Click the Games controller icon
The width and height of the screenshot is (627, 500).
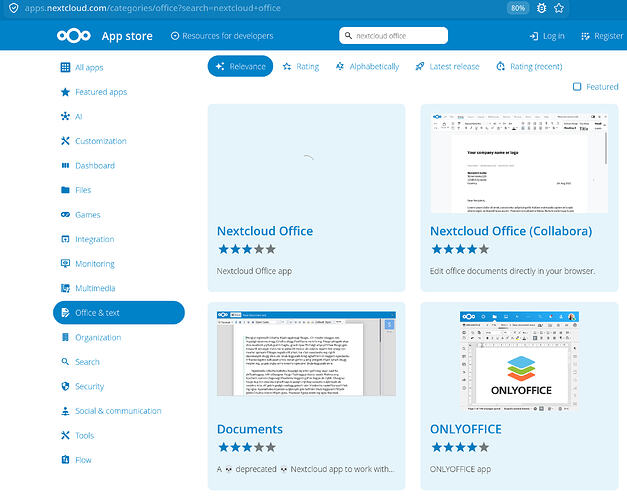click(65, 215)
